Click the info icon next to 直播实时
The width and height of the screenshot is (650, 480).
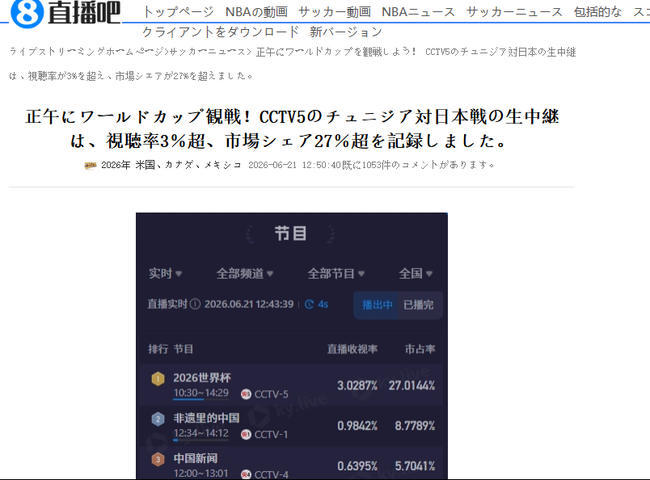coord(195,304)
